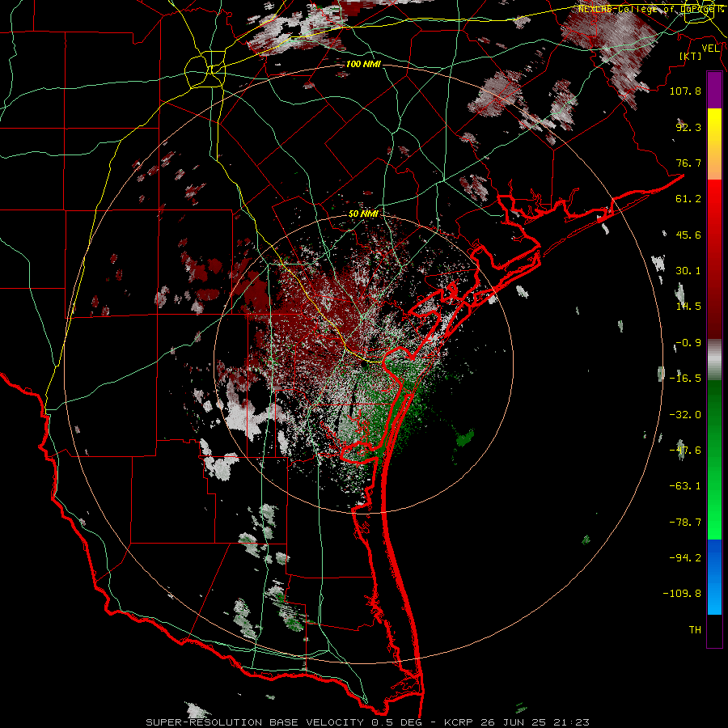Select the 45.6 legend value
Image resolution: width=728 pixels, height=728 pixels.
688,235
